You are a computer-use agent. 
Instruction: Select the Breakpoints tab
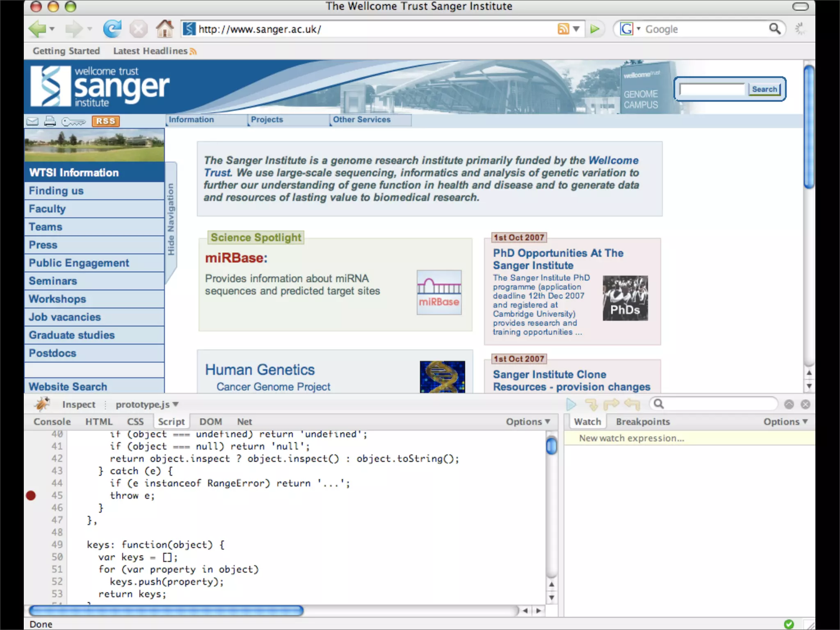(x=643, y=422)
